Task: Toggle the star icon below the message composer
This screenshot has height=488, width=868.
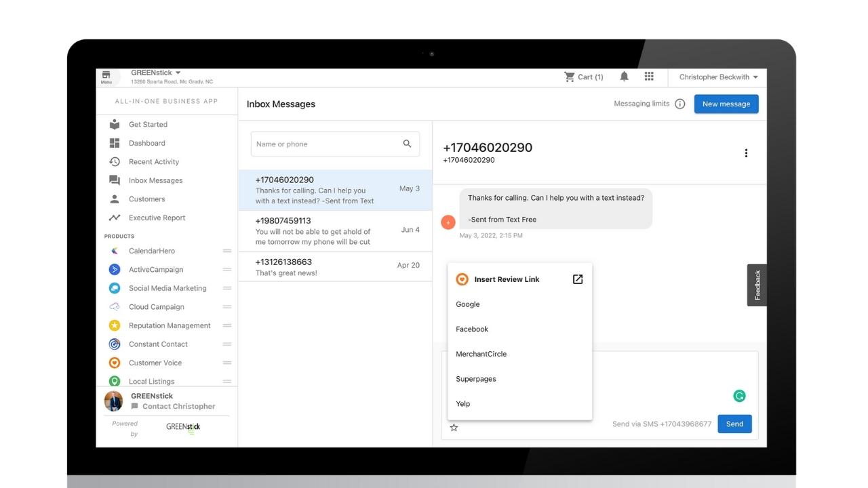Action: click(454, 427)
